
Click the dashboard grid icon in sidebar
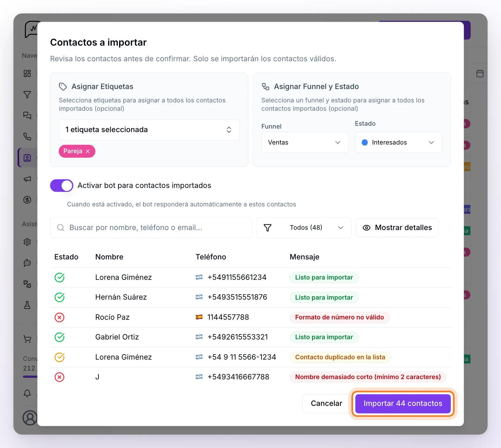[27, 74]
